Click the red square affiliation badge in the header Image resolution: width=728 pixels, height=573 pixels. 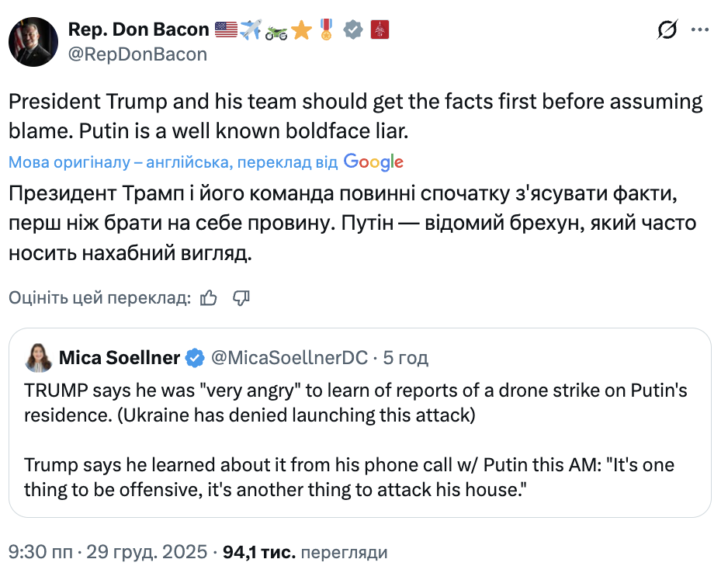(x=380, y=29)
